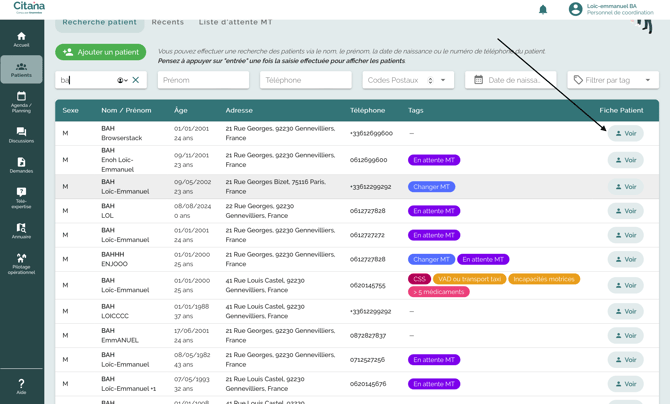Click the Téléphone input field

click(306, 80)
